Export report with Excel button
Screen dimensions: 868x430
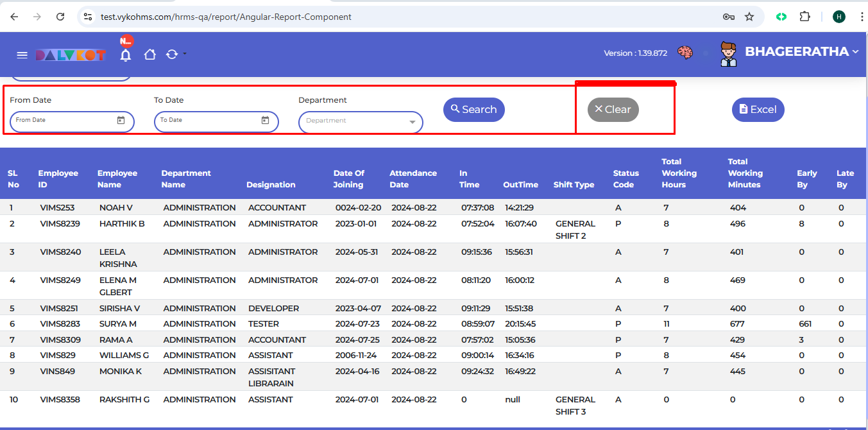click(758, 110)
